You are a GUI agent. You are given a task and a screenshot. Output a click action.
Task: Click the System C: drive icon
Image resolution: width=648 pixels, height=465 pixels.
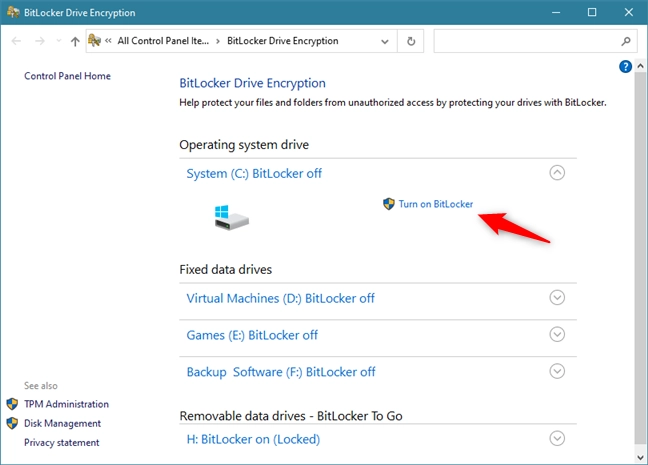coord(231,217)
